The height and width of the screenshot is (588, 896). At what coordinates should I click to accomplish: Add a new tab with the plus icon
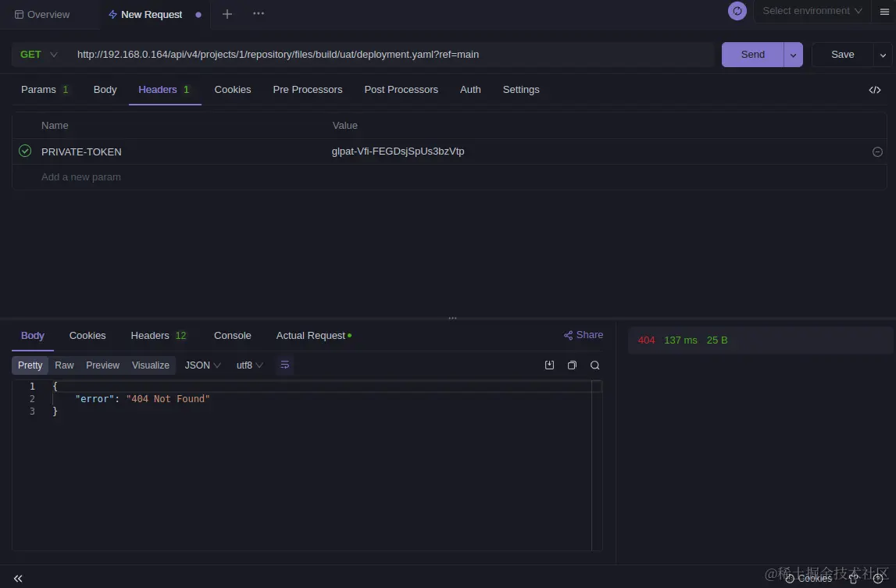pos(227,14)
